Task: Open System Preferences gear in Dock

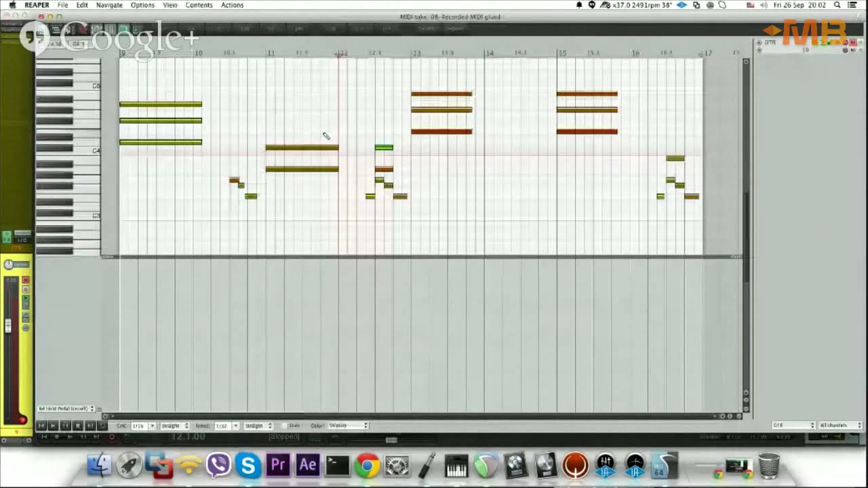Action: pos(397,466)
